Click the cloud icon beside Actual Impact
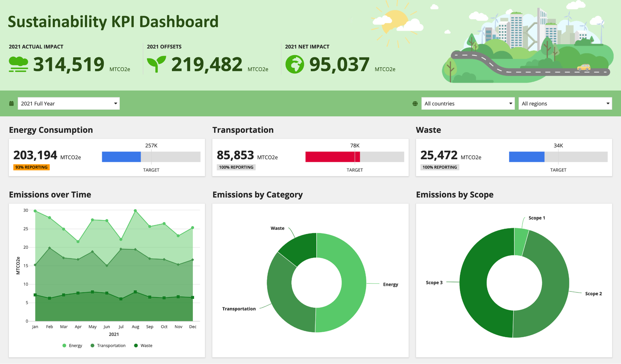621x364 pixels. pos(18,64)
